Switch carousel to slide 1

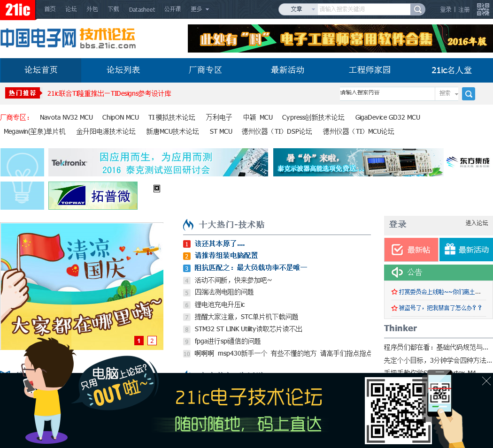[139, 341]
